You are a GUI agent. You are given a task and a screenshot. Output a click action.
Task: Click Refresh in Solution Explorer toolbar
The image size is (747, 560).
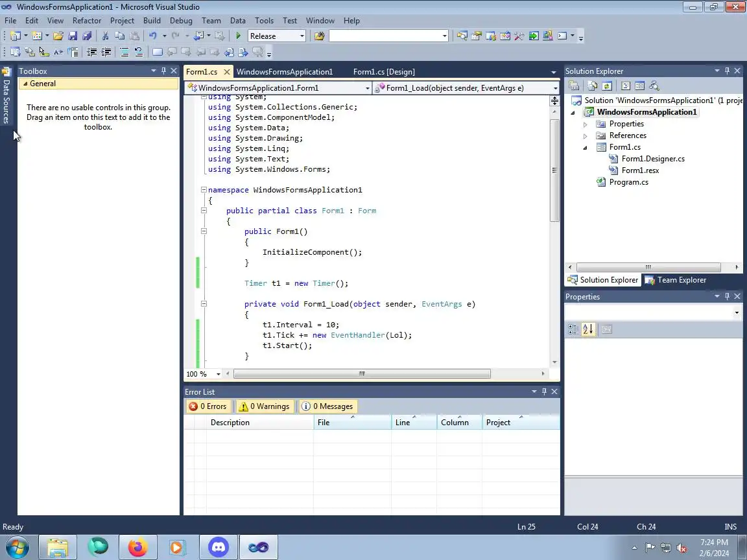(607, 86)
